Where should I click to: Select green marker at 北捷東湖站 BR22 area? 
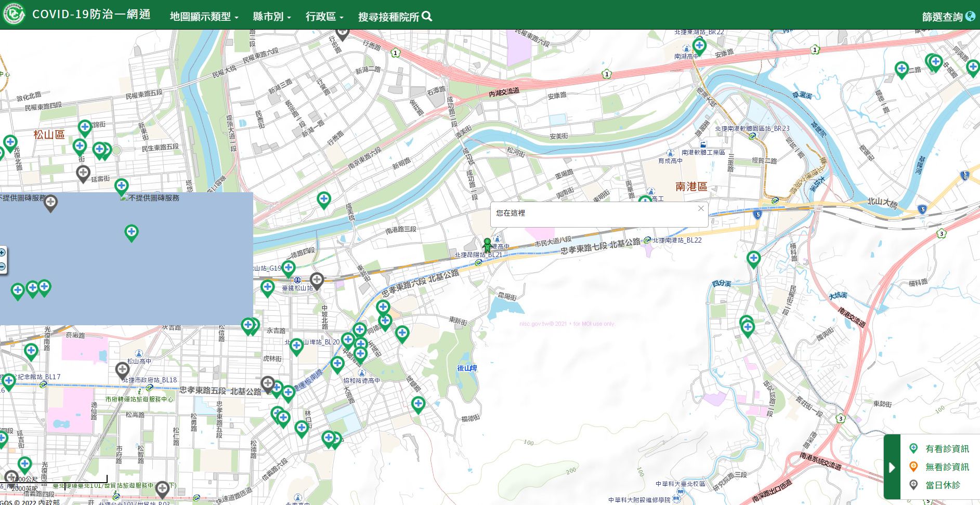699,46
